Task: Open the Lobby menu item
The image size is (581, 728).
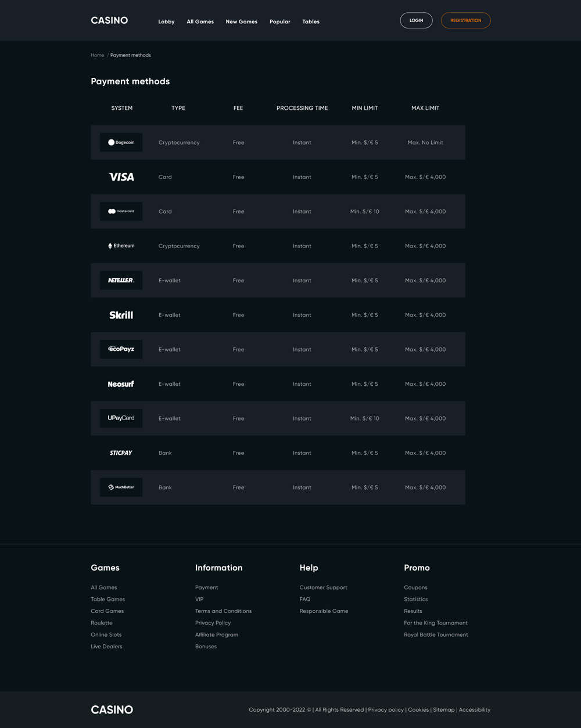Action: [166, 21]
